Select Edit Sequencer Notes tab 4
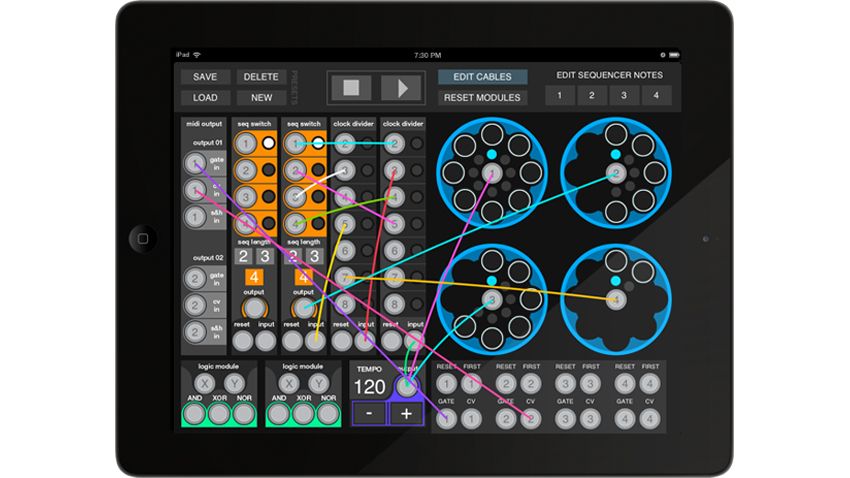Image resolution: width=850 pixels, height=478 pixels. pos(656,95)
